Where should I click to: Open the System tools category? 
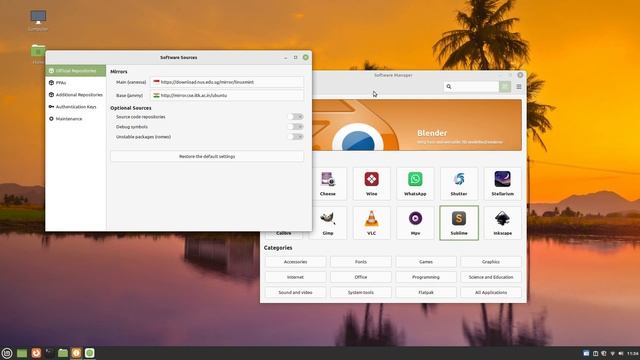tap(361, 292)
